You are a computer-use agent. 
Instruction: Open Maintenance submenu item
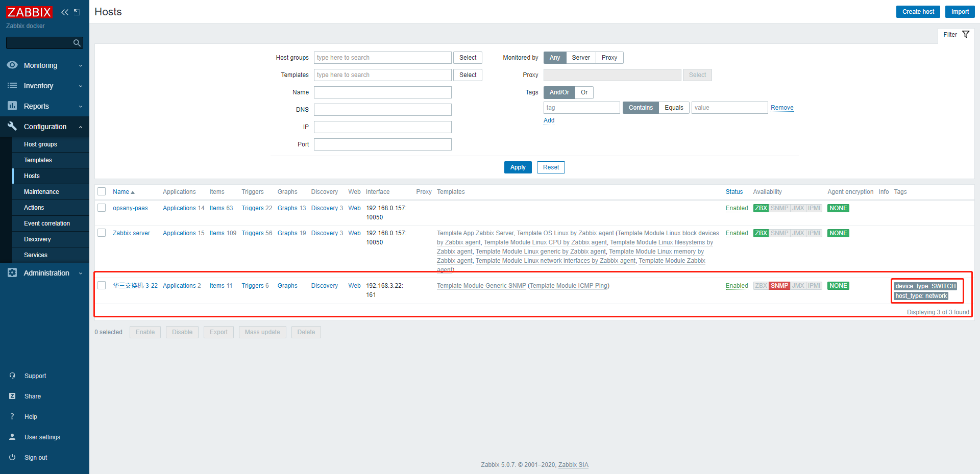point(51,192)
